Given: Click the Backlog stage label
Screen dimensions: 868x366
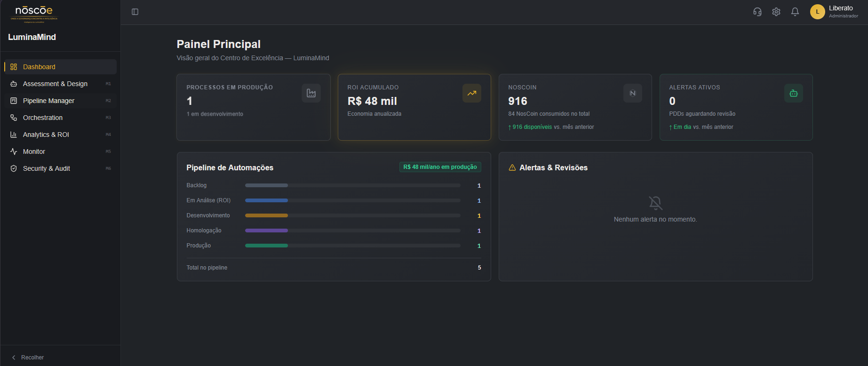Looking at the screenshot, I should coord(197,185).
